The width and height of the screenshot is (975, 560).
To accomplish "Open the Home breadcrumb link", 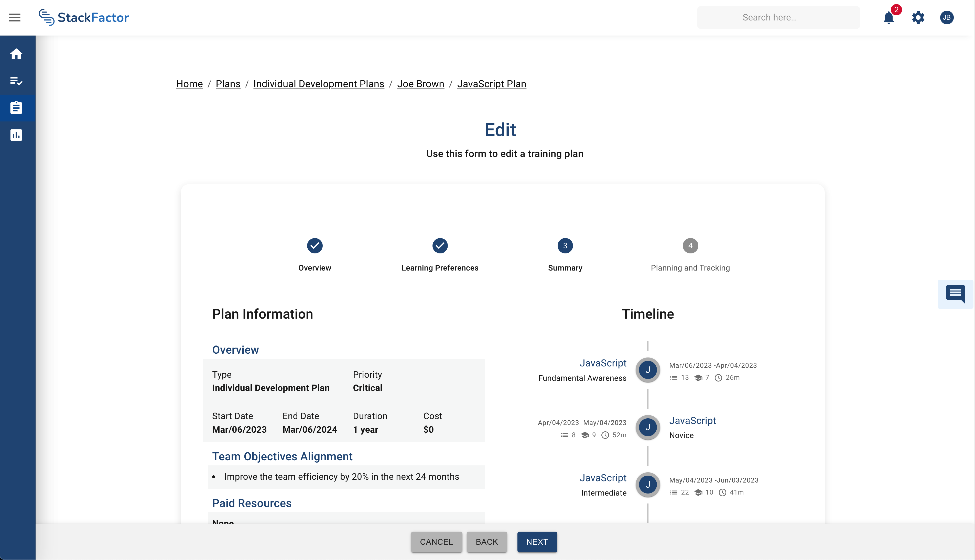I will pos(189,84).
